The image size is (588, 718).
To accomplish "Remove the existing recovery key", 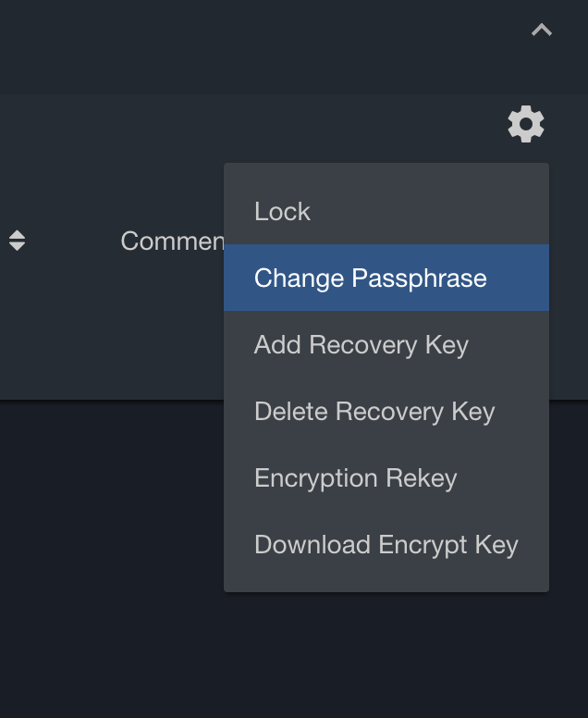I will pyautogui.click(x=386, y=411).
